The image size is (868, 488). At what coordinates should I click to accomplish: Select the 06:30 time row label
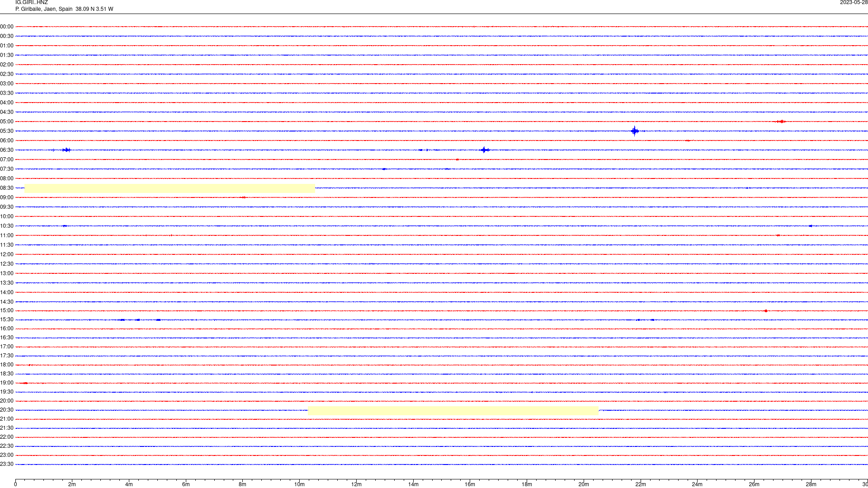7,150
